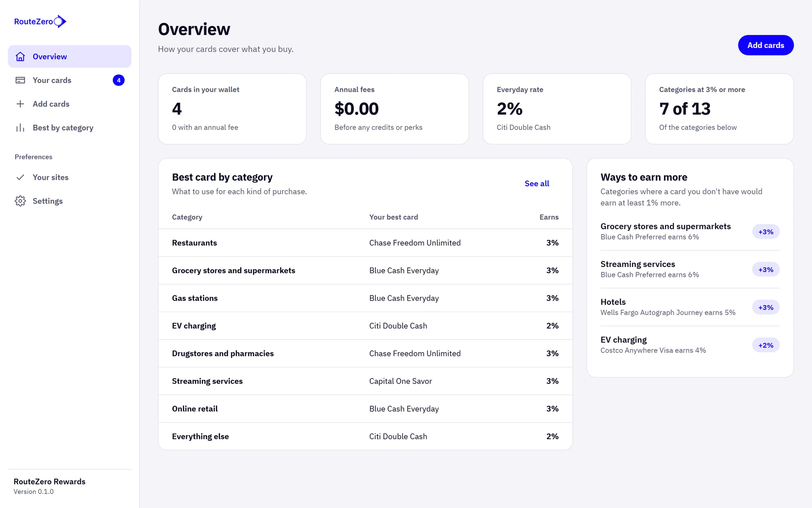Click the $0.00 annual fees value
The image size is (812, 508).
pyautogui.click(x=356, y=109)
